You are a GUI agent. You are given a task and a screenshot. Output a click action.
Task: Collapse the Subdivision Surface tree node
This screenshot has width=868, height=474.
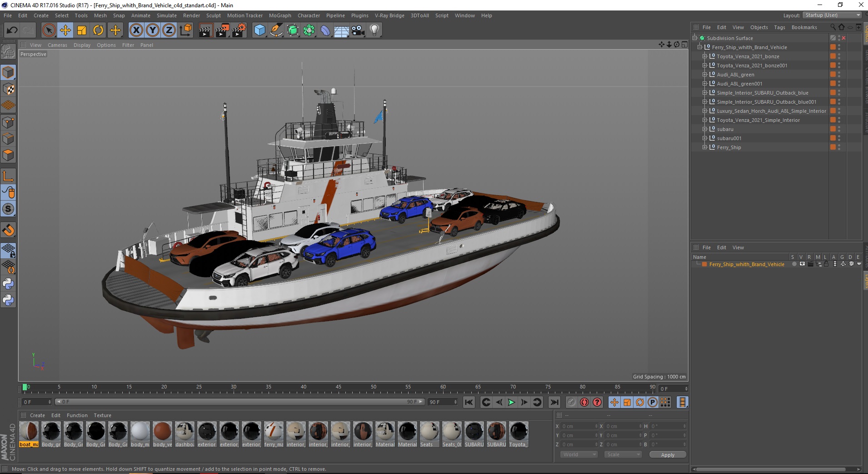(x=695, y=38)
